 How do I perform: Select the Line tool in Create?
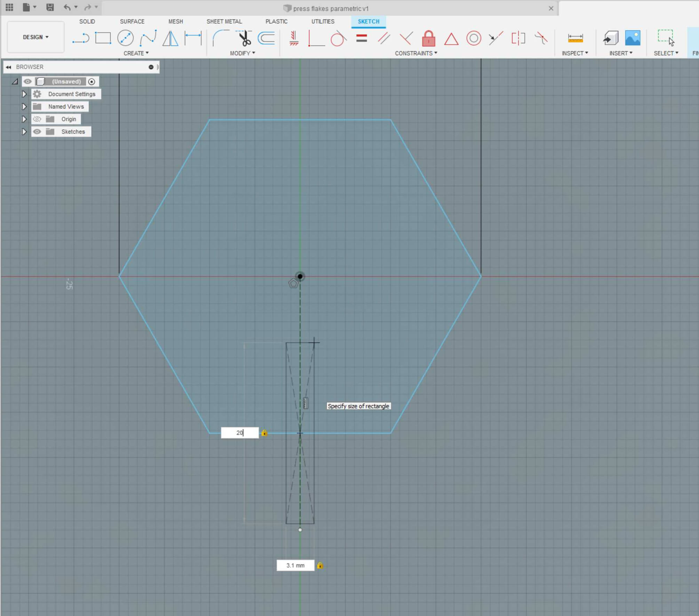coord(81,38)
